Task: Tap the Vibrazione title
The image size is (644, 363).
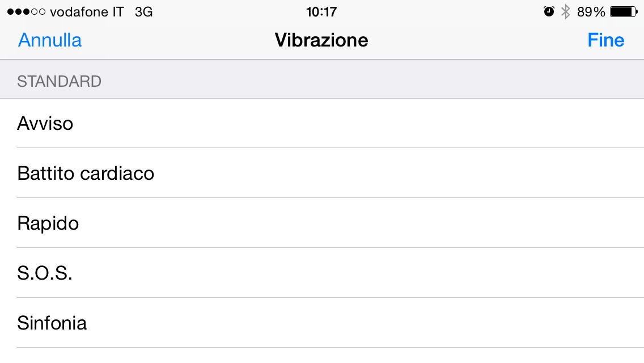Action: tap(321, 40)
